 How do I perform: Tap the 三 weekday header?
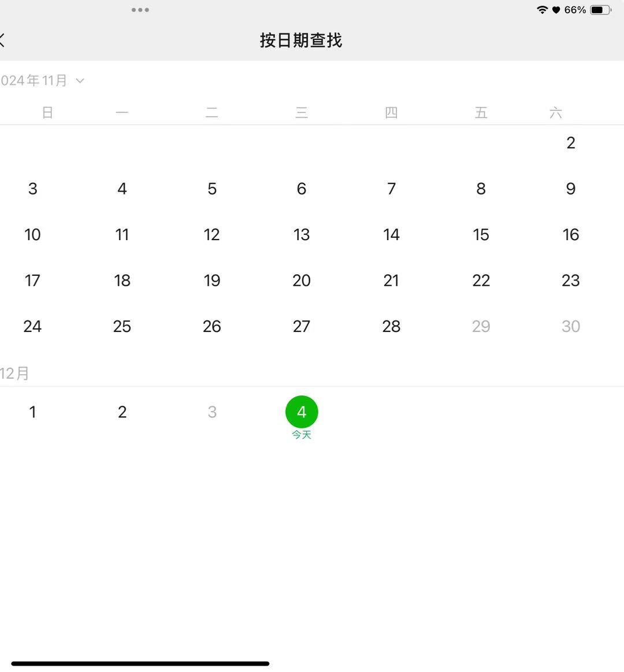tap(302, 113)
